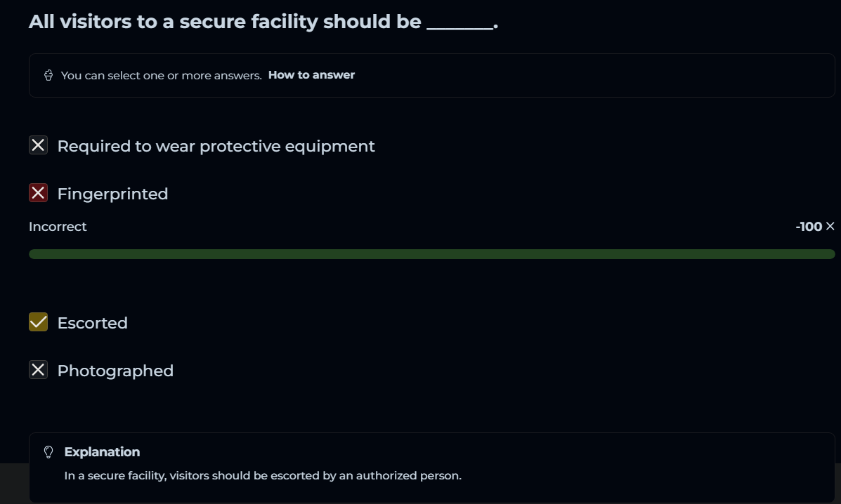The height and width of the screenshot is (504, 841).
Task: Click the question title about secure facility visitors
Action: (x=225, y=22)
